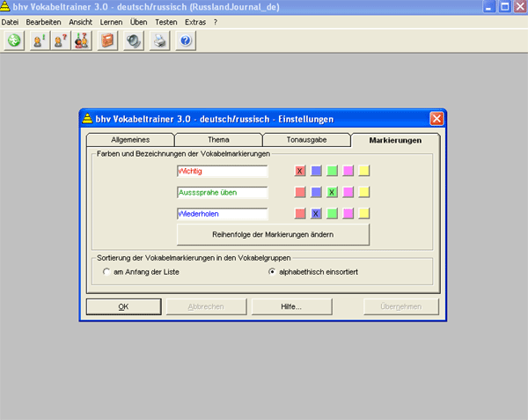
Task: Open the Bearbeiten menu
Action: (43, 22)
